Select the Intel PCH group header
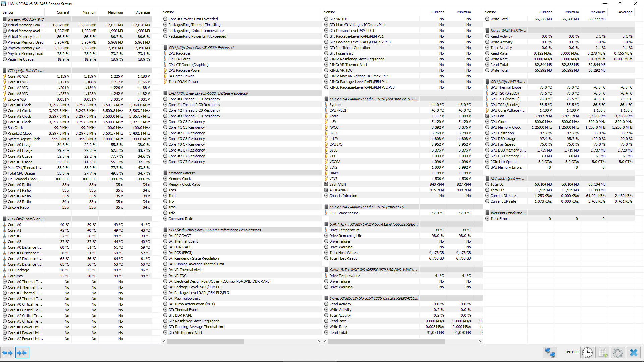Image resolution: width=644 pixels, height=362 pixels. [x=402, y=207]
